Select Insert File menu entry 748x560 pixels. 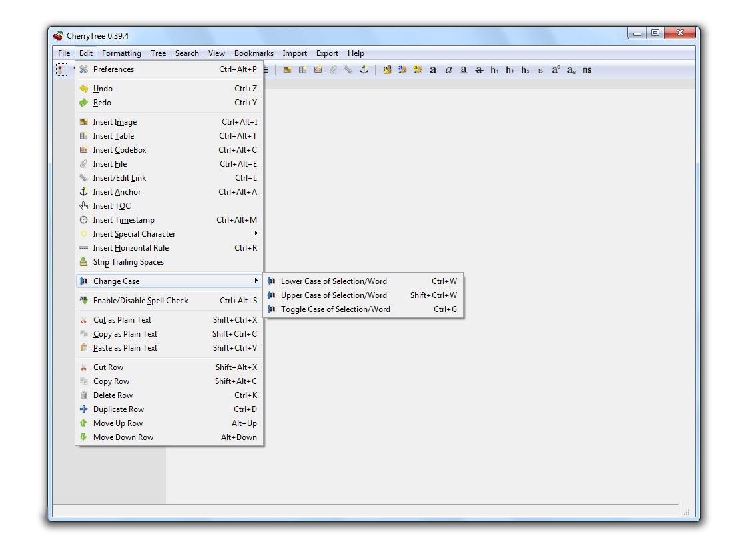click(169, 164)
